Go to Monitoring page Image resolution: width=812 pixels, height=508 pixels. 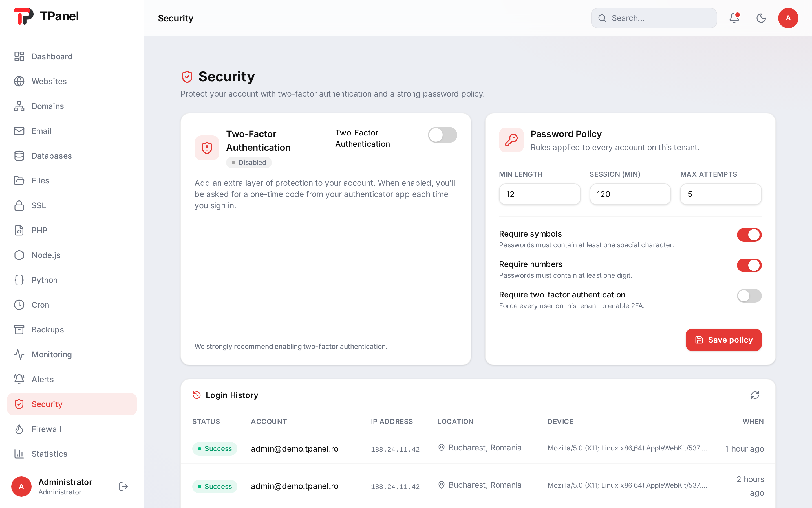72,354
